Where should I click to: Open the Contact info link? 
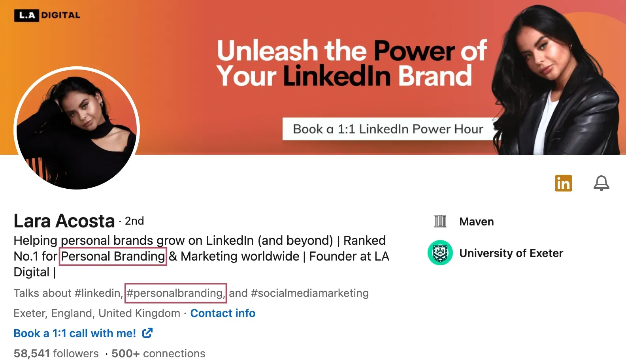(222, 313)
